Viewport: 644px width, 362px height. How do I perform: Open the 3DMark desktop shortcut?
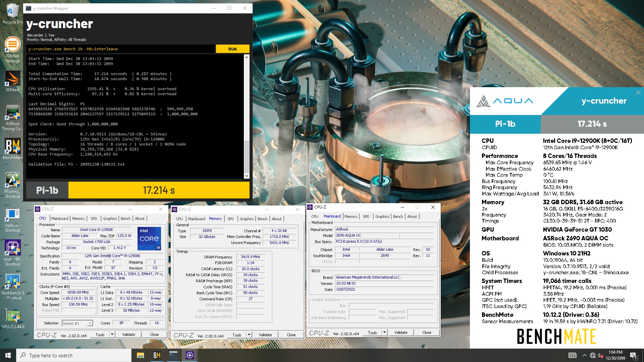point(12,81)
